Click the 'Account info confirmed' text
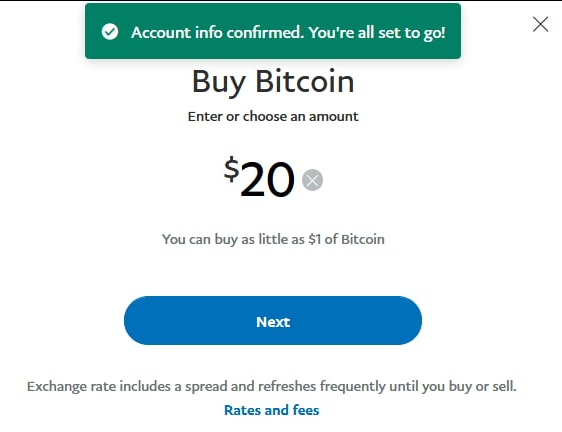Image resolution: width=562 pixels, height=432 pixels. pyautogui.click(x=216, y=33)
